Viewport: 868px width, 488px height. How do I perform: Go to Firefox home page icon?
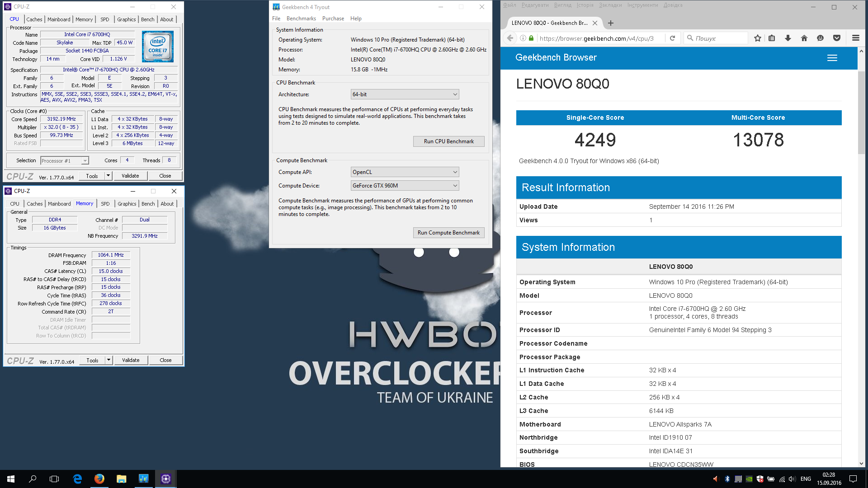point(804,38)
